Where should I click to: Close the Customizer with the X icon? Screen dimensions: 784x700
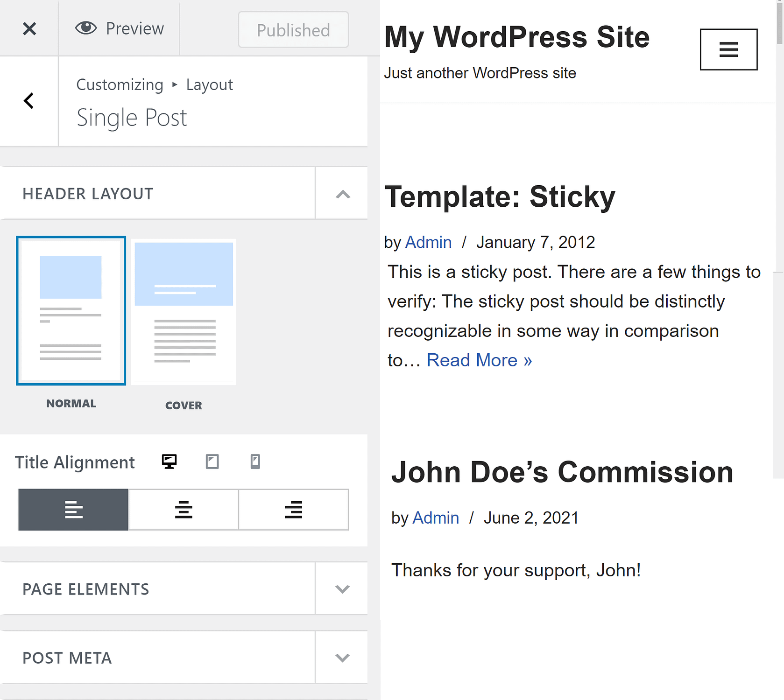[29, 28]
